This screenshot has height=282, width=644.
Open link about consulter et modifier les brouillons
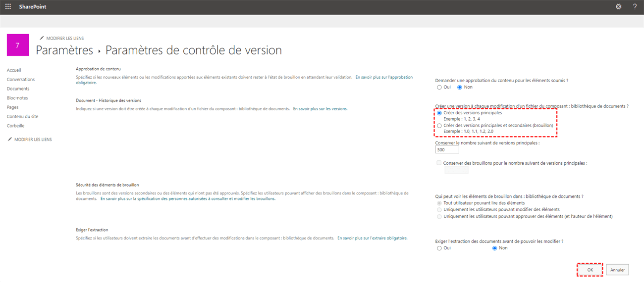tap(188, 199)
